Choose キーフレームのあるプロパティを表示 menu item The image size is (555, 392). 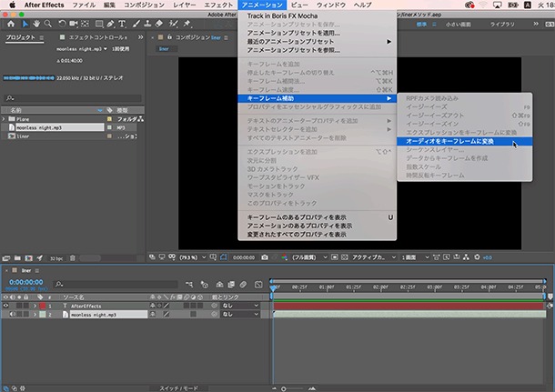(x=318, y=217)
